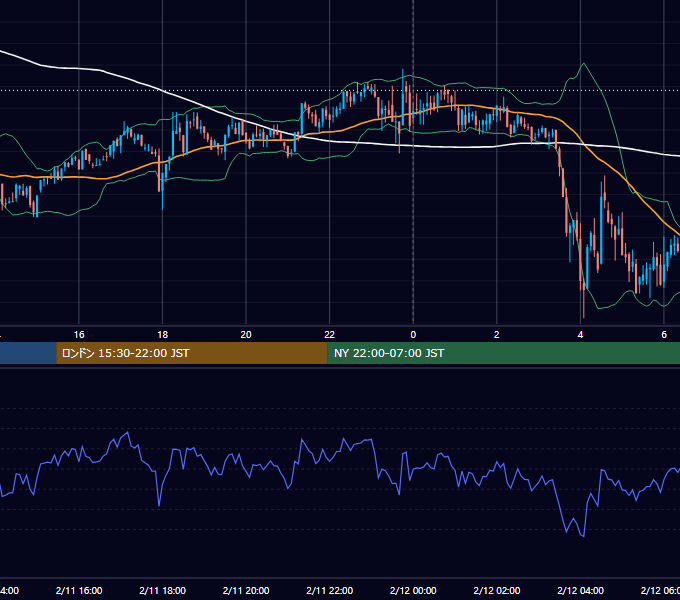
Task: Click the lowest candle wick at 4:00
Action: tap(584, 303)
